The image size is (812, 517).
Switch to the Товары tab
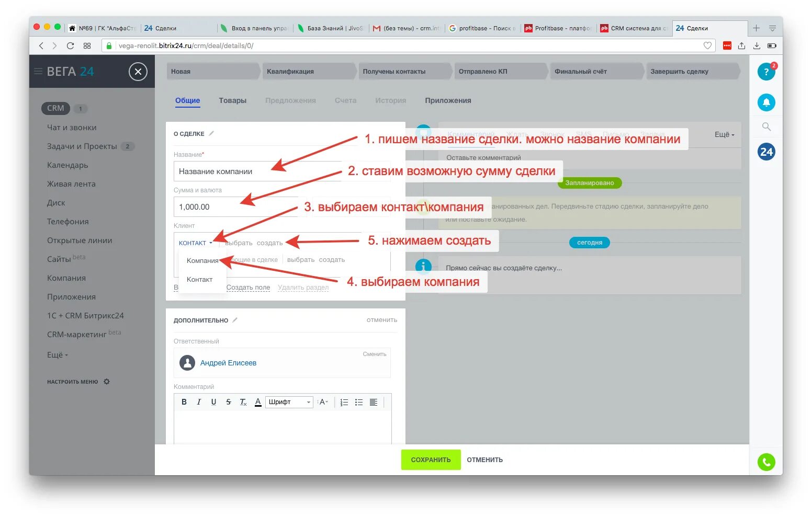pos(232,100)
